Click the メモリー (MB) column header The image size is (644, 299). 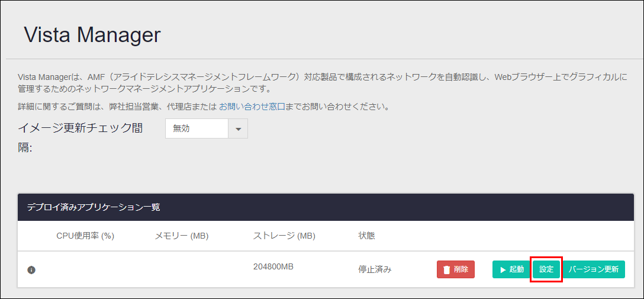[182, 236]
